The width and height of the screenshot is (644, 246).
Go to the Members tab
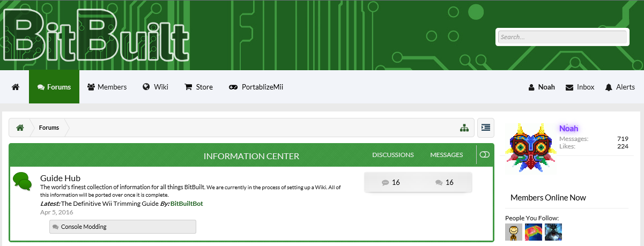point(107,87)
